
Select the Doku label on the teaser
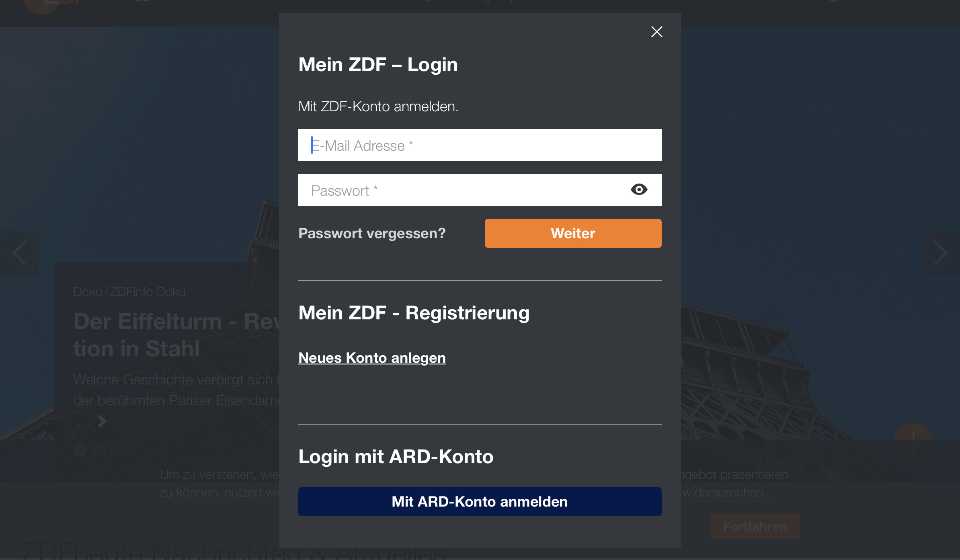coord(88,292)
